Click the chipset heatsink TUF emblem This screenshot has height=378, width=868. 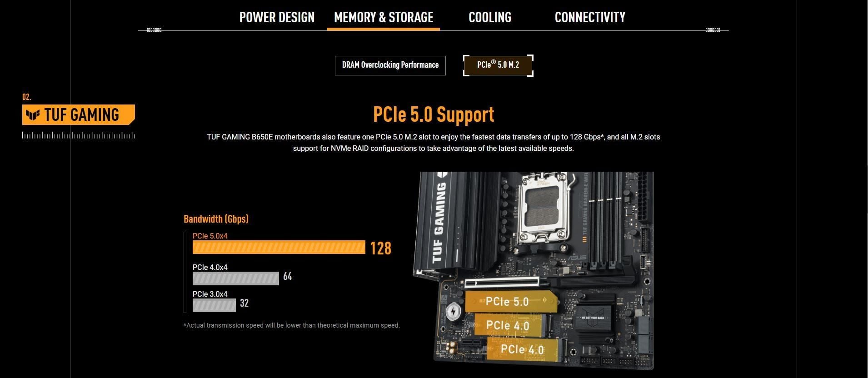click(592, 313)
